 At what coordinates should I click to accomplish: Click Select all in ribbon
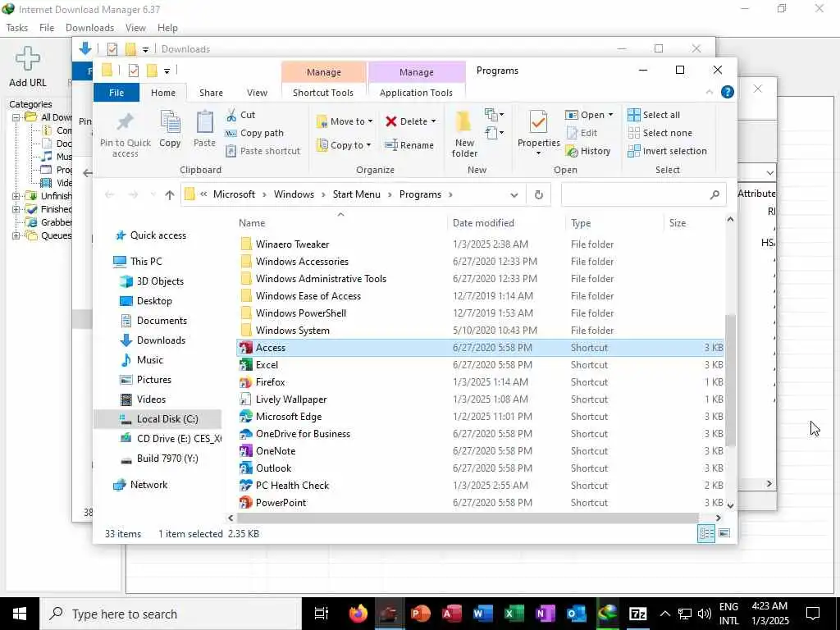tap(654, 115)
